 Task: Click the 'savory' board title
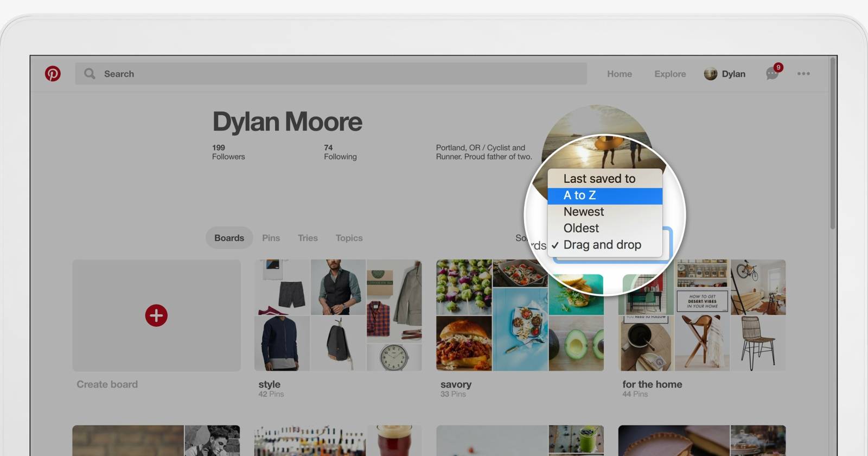coord(456,384)
